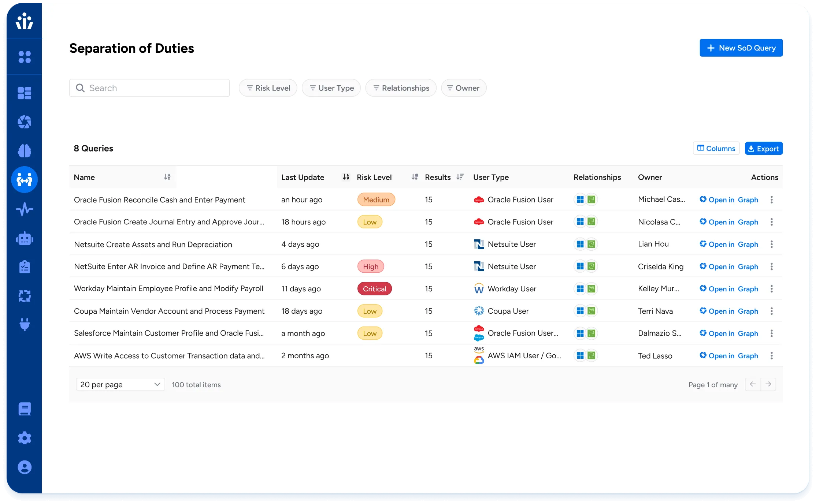Image resolution: width=816 pixels, height=504 pixels.
Task: Toggle sorting on the Last Update column
Action: [x=345, y=177]
